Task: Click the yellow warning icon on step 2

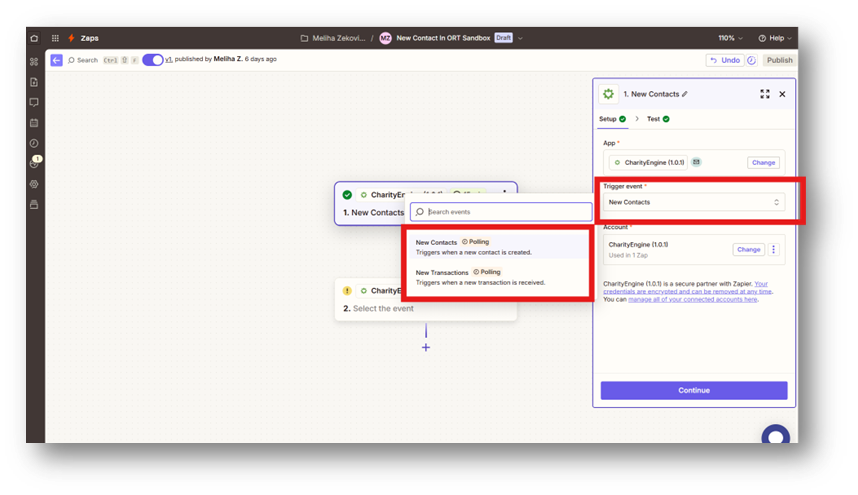Action: (x=347, y=290)
